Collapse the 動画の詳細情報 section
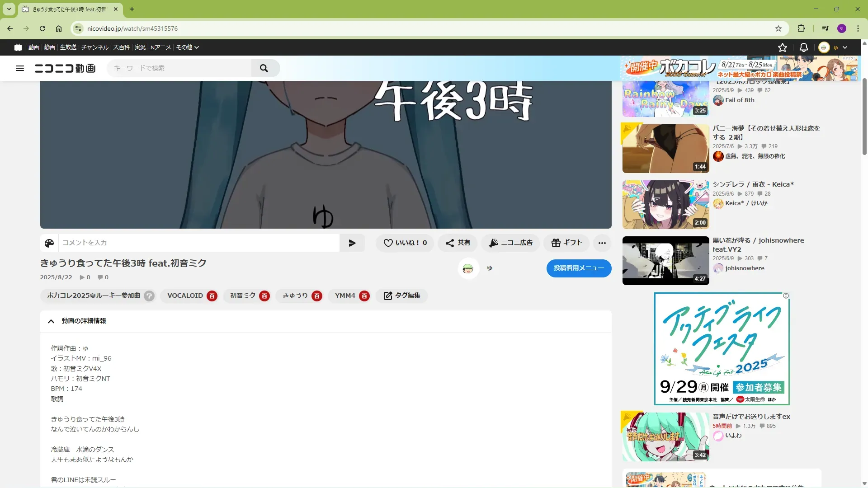Screen dimensions: 868x488 pos(51,321)
